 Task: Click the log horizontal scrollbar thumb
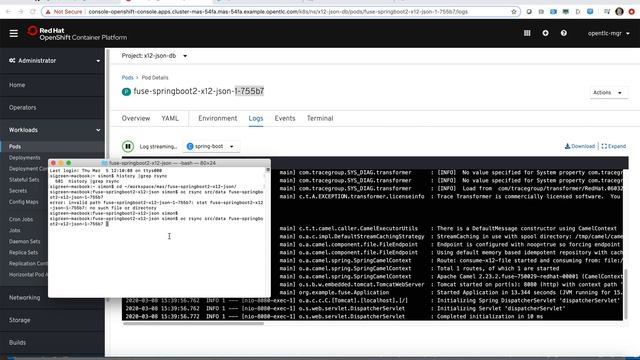(193, 324)
